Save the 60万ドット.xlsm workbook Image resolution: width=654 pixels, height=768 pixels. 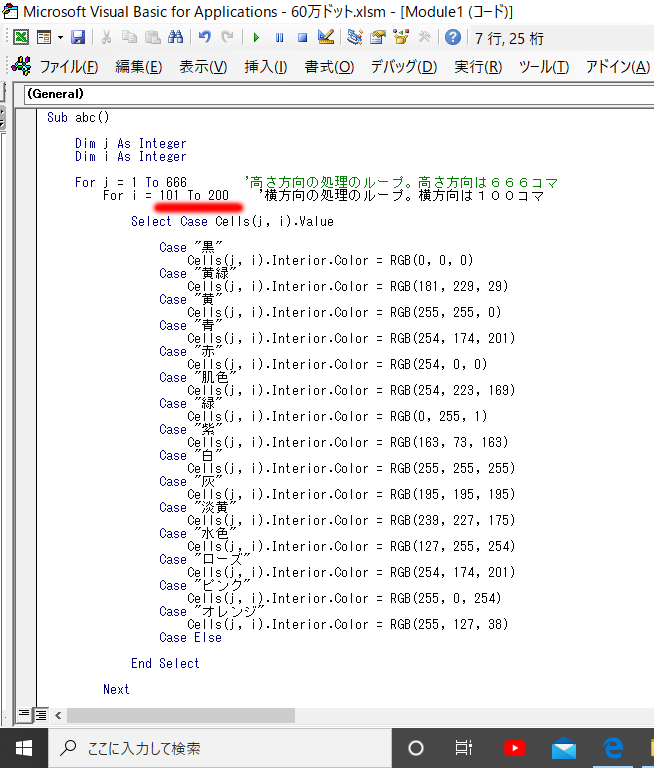coord(78,37)
